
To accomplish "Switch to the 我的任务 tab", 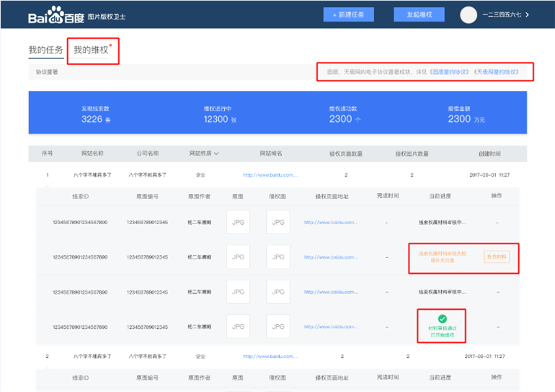I will tap(45, 50).
